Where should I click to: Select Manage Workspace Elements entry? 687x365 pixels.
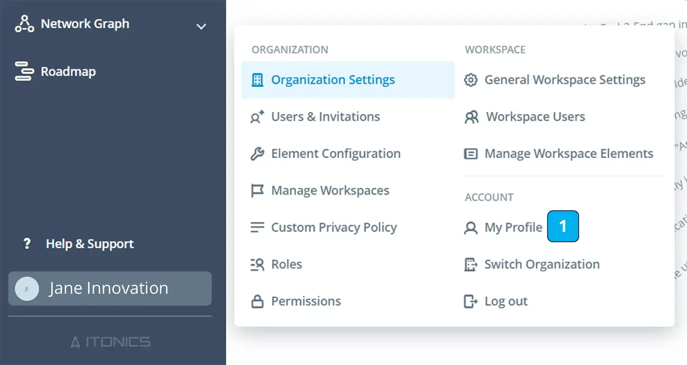pos(559,154)
